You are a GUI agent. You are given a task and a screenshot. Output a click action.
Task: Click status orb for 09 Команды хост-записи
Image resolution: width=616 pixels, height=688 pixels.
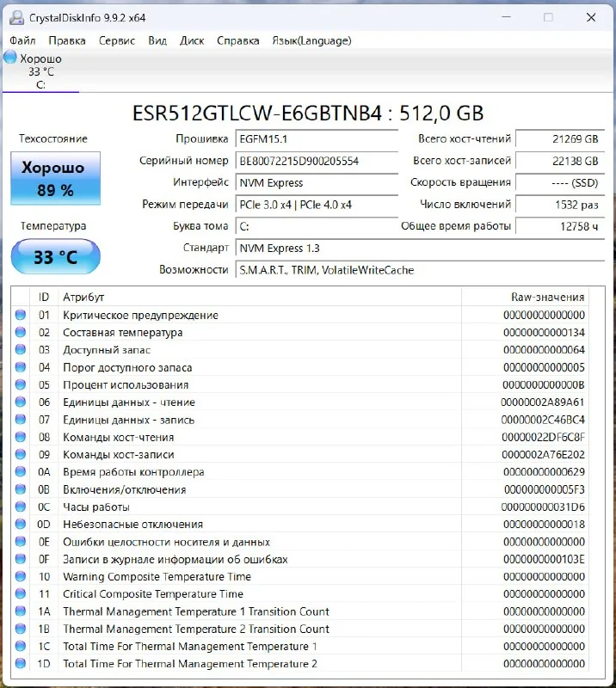coord(20,454)
